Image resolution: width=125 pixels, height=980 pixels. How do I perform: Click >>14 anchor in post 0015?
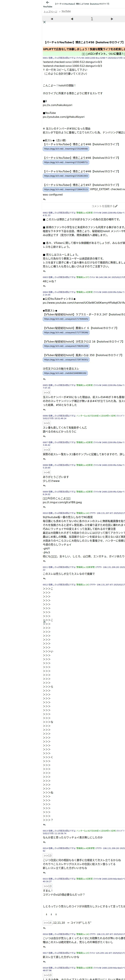tap(47, 923)
